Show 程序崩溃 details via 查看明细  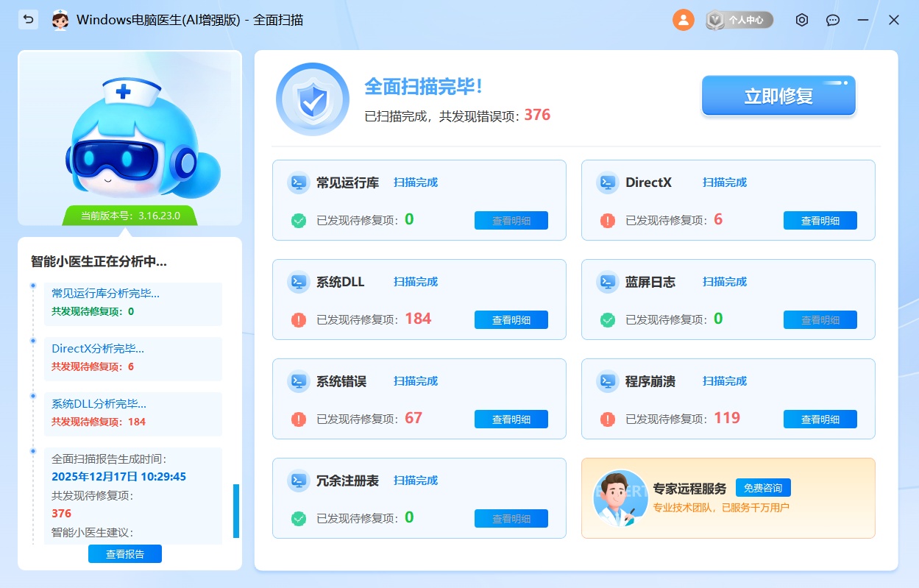point(820,419)
